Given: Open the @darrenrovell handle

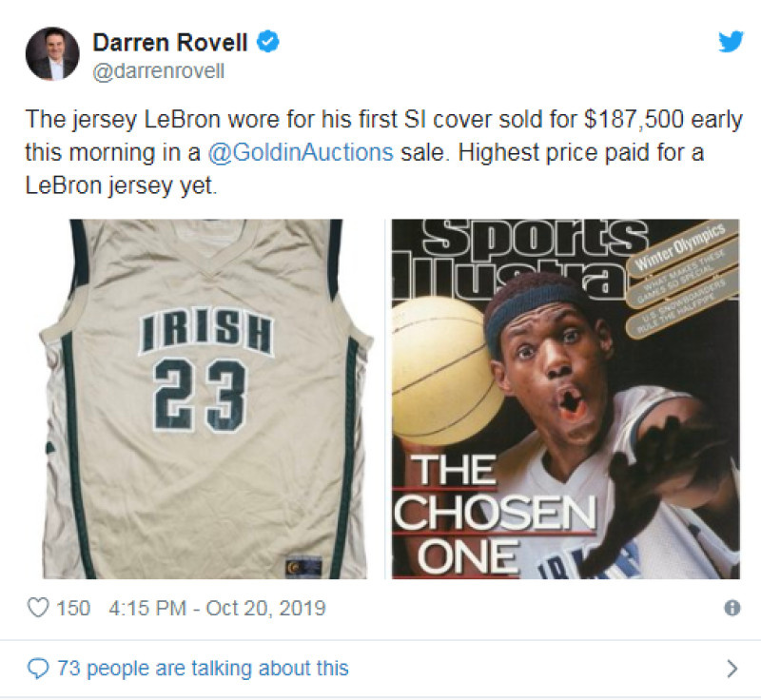Looking at the screenshot, I should pyautogui.click(x=158, y=71).
